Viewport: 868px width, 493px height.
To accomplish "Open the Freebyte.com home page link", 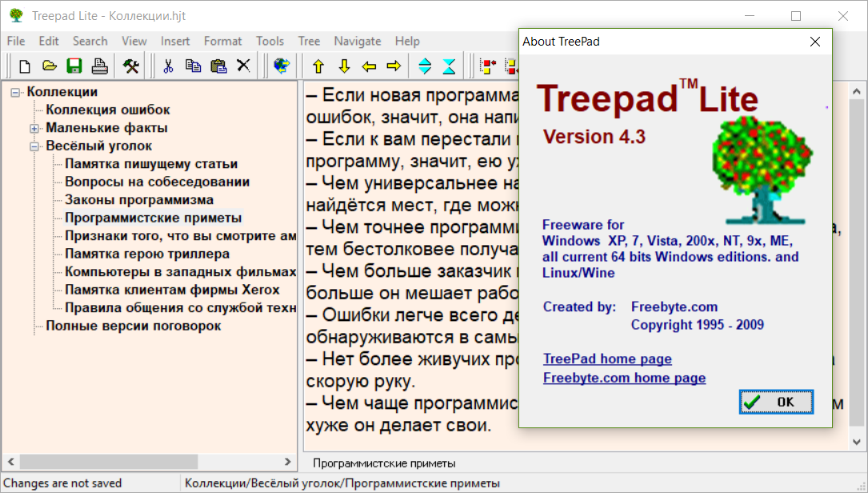I will [625, 378].
